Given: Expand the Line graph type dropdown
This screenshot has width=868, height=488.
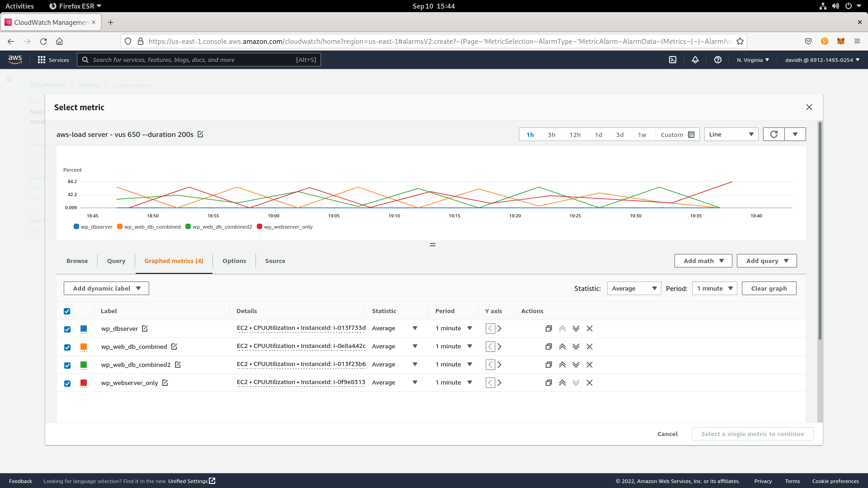Looking at the screenshot, I should (731, 134).
